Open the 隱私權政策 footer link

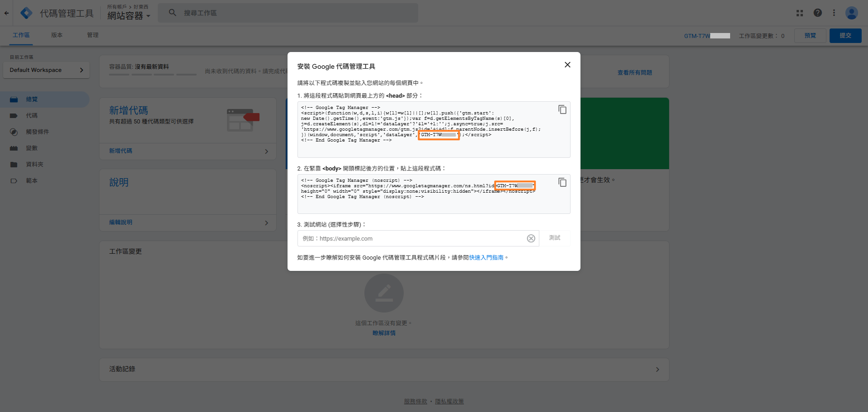coord(449,402)
